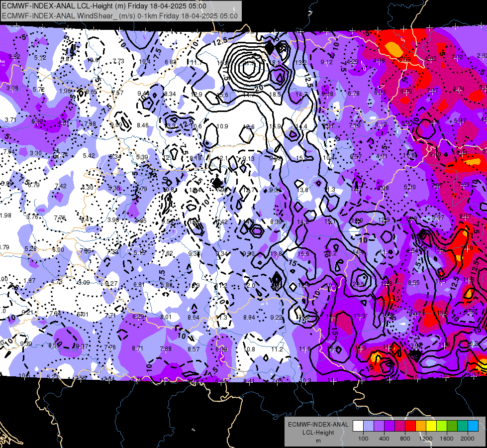Click the 9.22 grid value
This screenshot has width=487, height=448.
[277, 317]
